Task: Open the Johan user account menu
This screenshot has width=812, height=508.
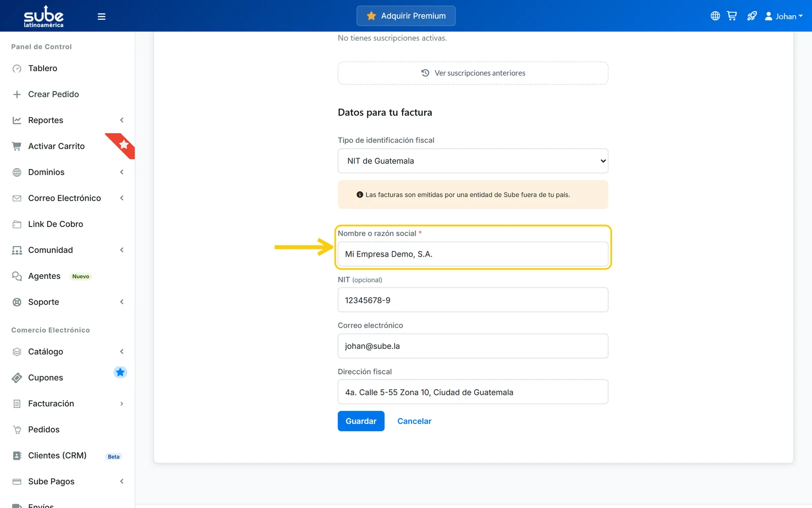Action: point(784,16)
